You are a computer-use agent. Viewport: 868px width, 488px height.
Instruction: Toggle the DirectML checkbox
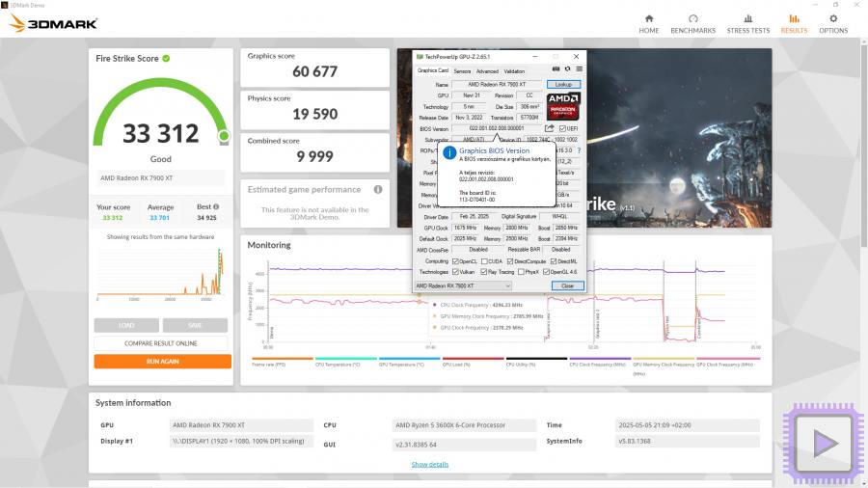553,261
